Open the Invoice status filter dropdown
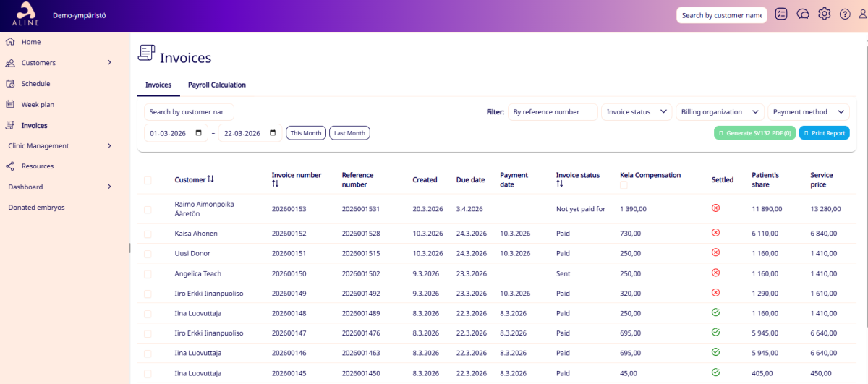The height and width of the screenshot is (384, 868). pos(637,112)
